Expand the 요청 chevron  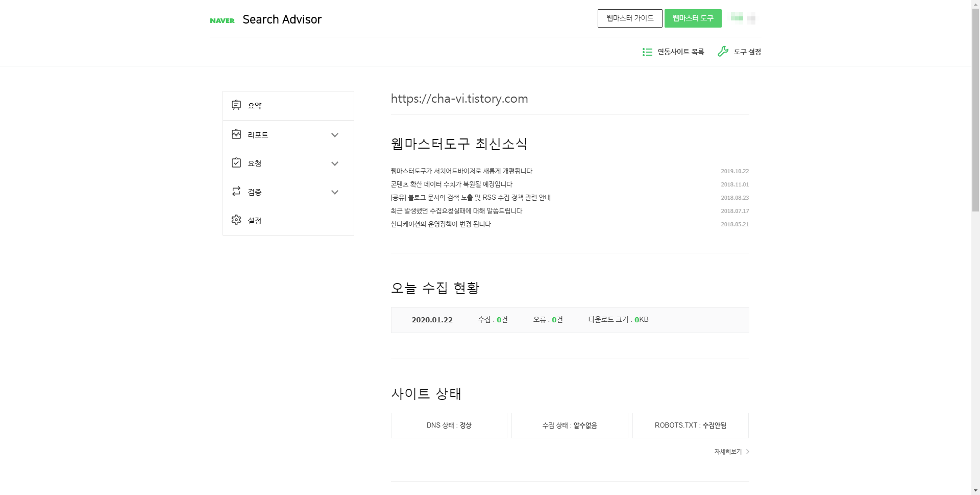point(335,164)
